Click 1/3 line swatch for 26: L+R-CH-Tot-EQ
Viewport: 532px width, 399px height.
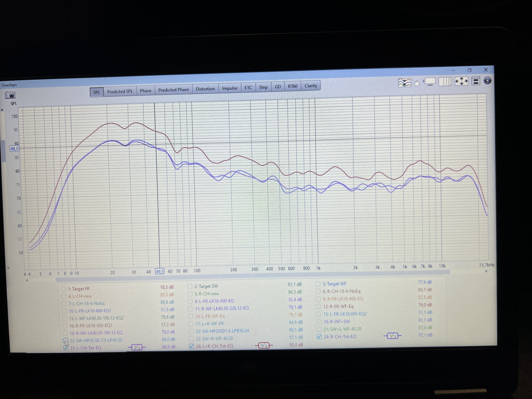[264, 346]
